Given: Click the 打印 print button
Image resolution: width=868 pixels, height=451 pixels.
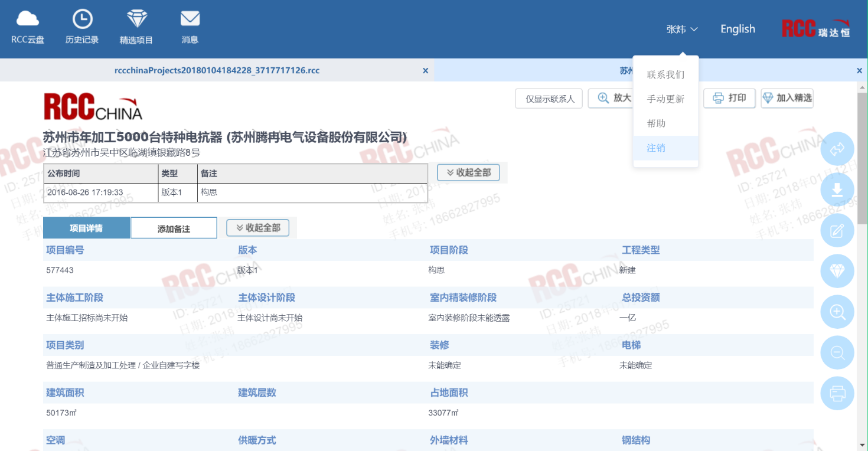Looking at the screenshot, I should coord(729,98).
